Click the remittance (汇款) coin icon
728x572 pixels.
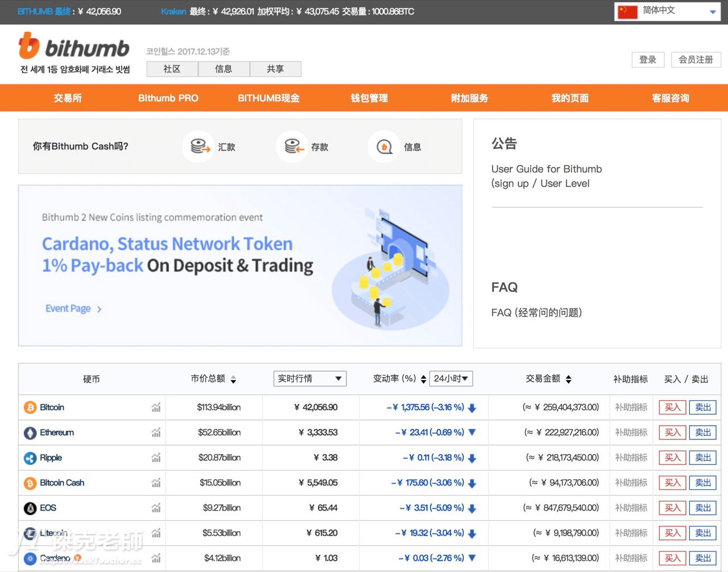click(x=198, y=146)
